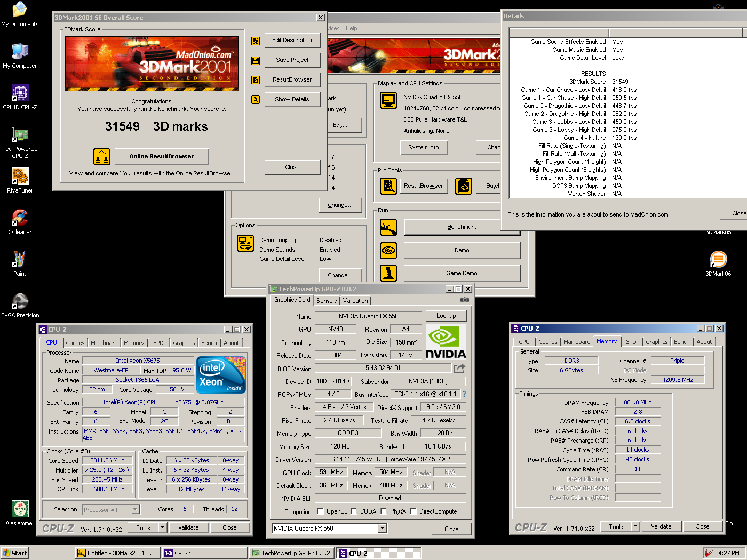Image resolution: width=747 pixels, height=560 pixels.
Task: Click Core Speed value in CPU-Z
Action: coord(107,460)
